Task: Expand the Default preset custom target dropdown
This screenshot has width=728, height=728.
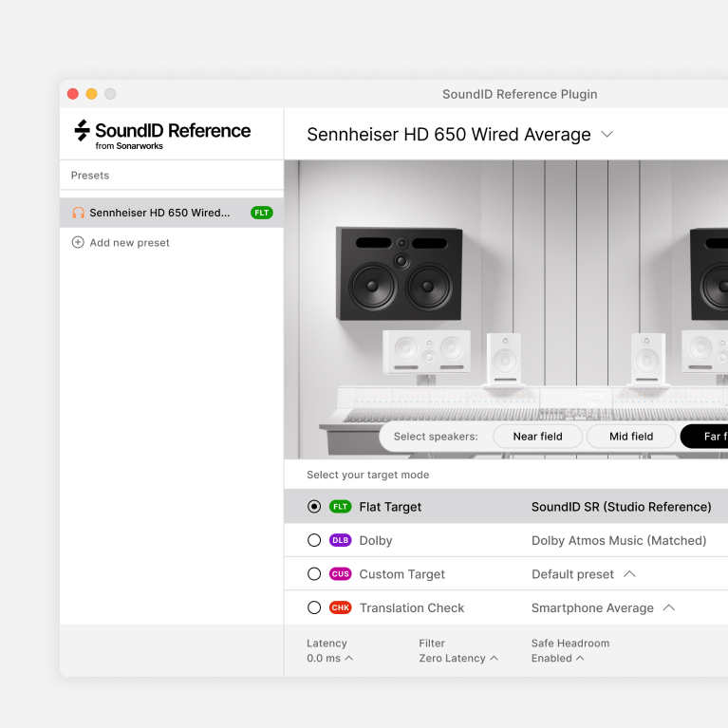Action: pos(629,574)
